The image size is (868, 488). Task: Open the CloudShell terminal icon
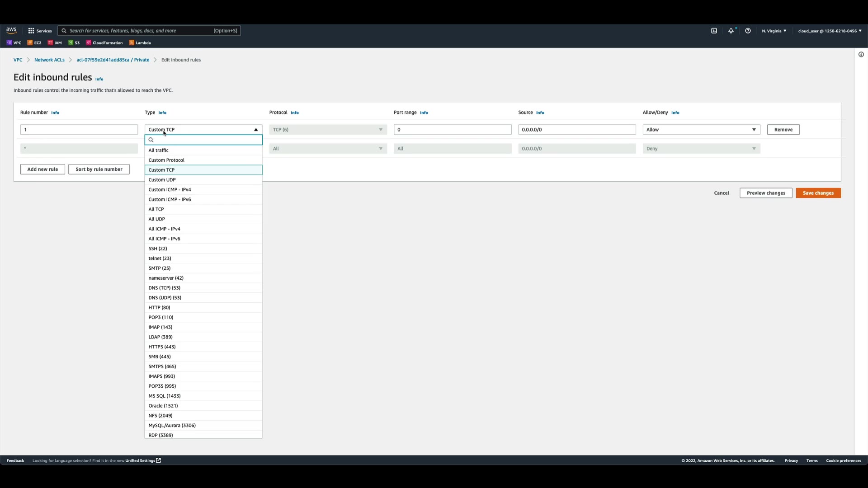714,31
